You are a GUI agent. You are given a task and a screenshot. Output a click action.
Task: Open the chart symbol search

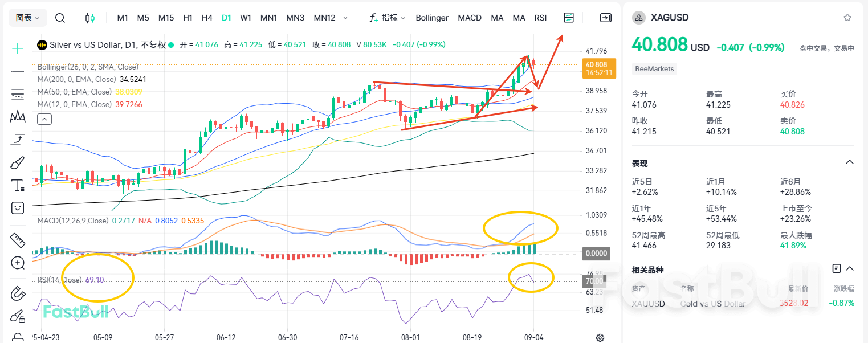(x=60, y=18)
